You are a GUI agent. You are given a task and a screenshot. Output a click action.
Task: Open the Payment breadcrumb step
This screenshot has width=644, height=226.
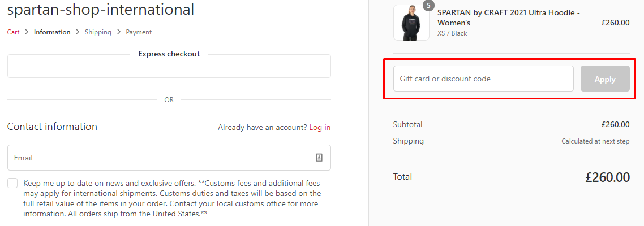(x=139, y=32)
